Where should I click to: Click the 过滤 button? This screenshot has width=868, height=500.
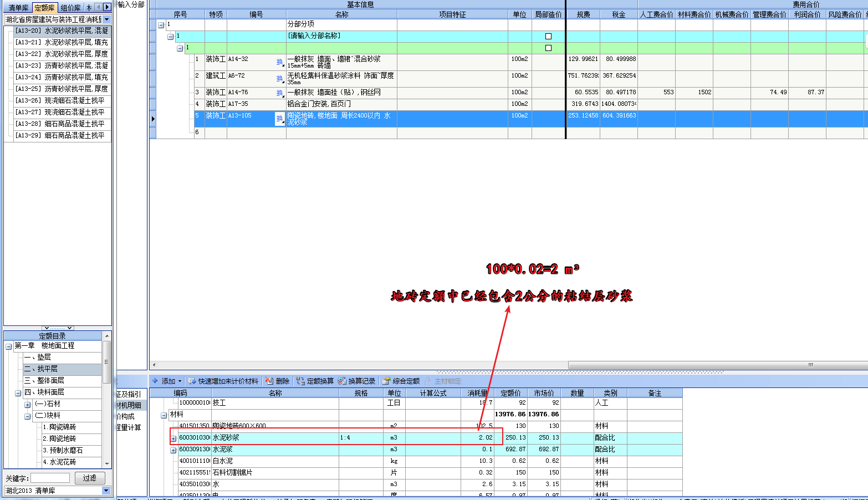(90, 478)
